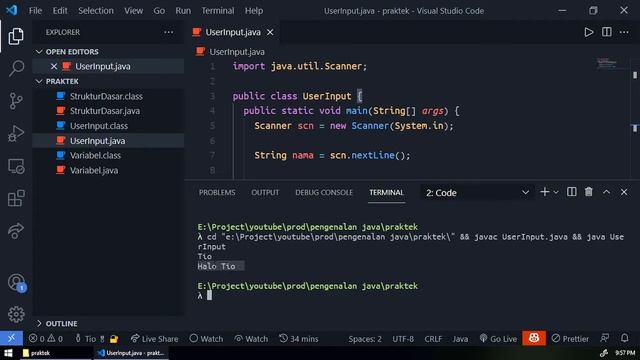Open the Search view icon
640x360 pixels.
click(x=16, y=68)
